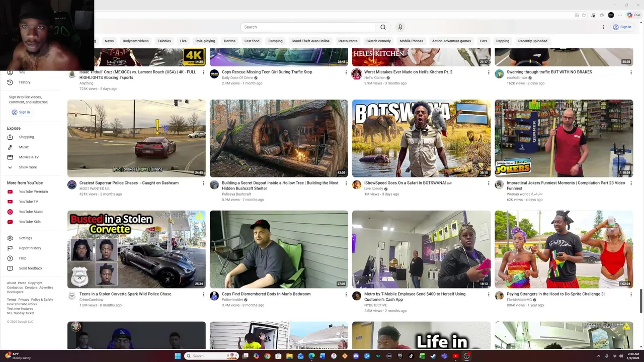
Task: Open options menu for Dismembered Body video
Action: pos(346,295)
